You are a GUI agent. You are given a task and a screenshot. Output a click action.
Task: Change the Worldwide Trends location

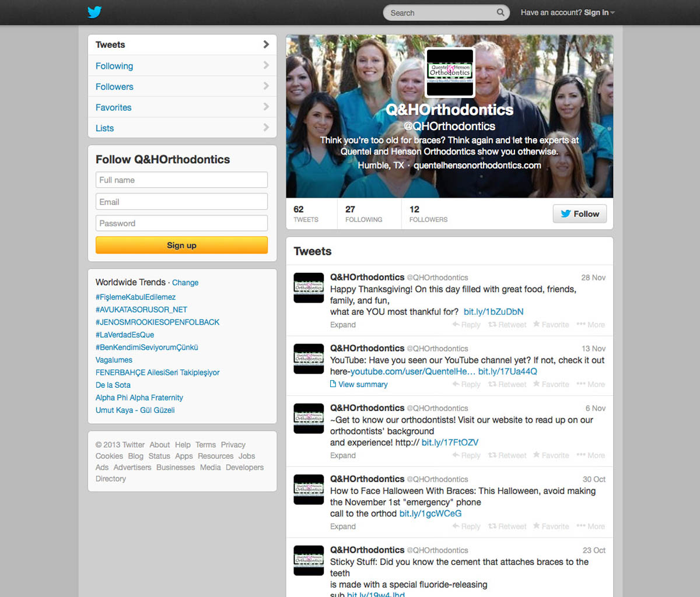tap(185, 283)
